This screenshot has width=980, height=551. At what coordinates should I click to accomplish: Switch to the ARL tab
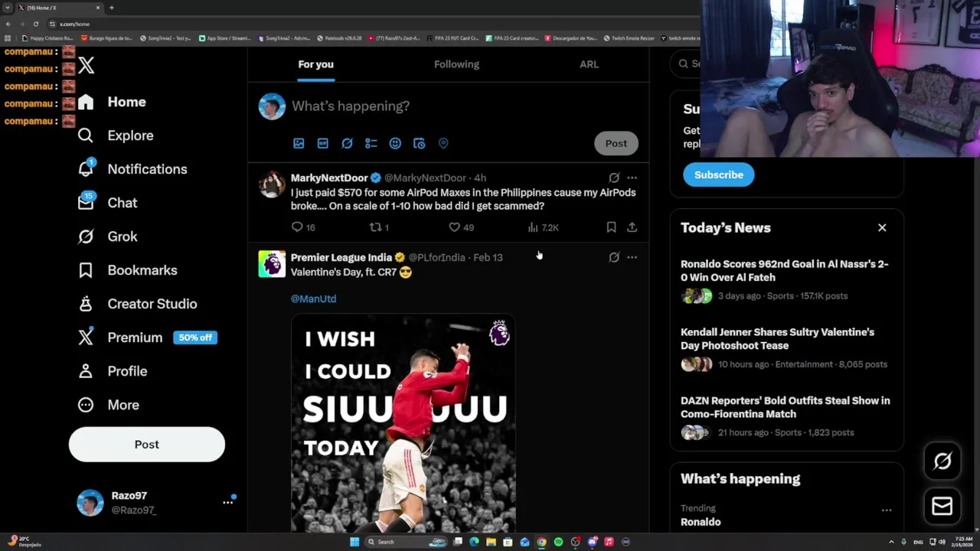pos(589,64)
